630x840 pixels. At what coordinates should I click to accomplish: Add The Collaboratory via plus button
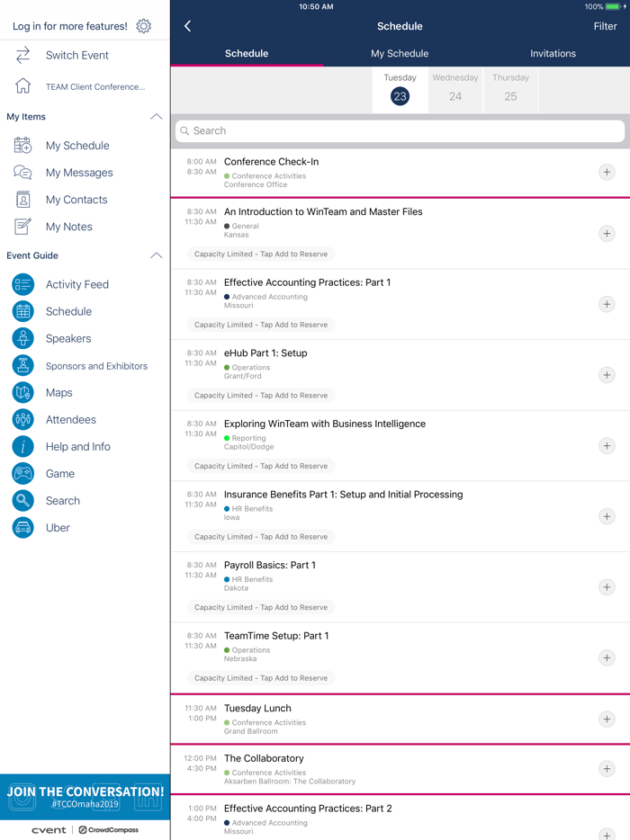[x=607, y=768]
